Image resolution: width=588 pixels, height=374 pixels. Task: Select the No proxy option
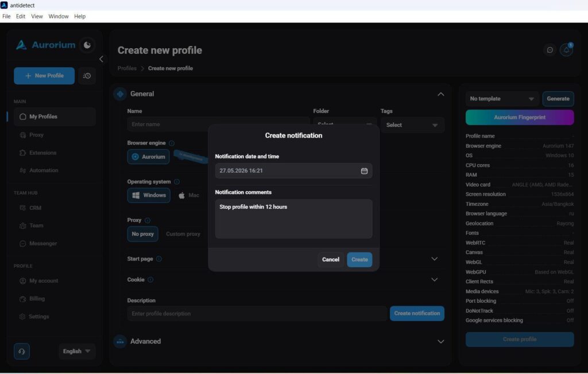coord(142,234)
